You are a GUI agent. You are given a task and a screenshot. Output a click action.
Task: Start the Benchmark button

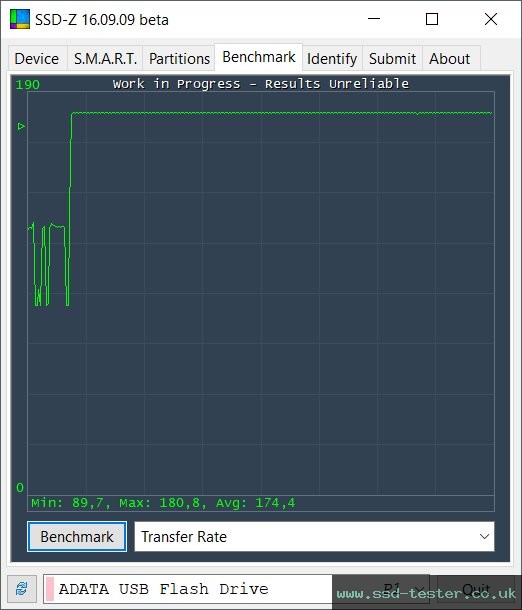pos(77,536)
